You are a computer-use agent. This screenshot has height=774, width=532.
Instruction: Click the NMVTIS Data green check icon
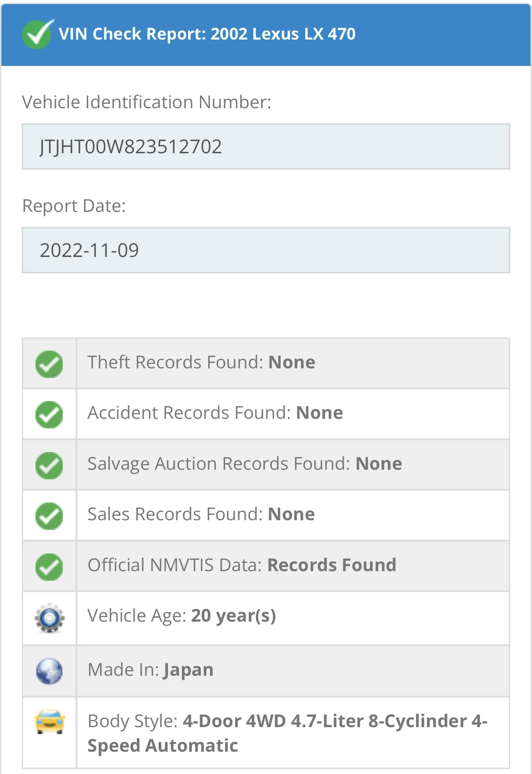pos(49,567)
